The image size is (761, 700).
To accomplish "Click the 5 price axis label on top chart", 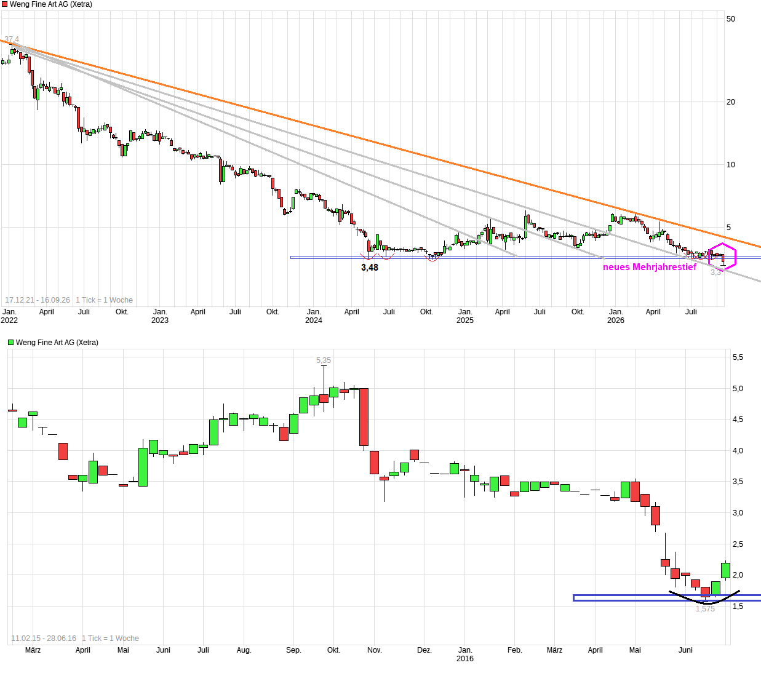I will point(729,228).
